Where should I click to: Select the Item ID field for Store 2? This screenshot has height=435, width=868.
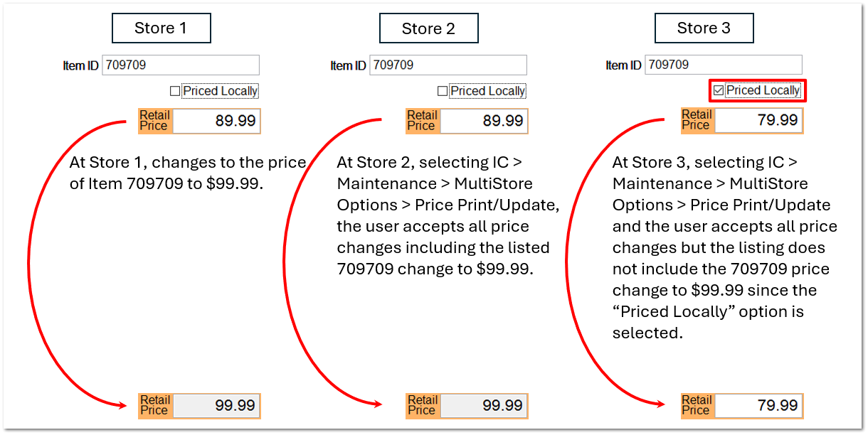coord(448,65)
